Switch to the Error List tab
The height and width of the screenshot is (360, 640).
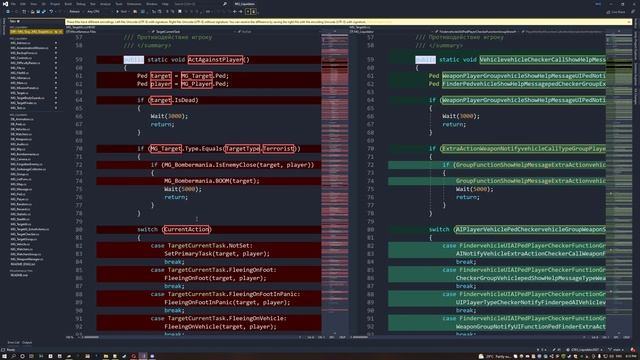[13, 343]
